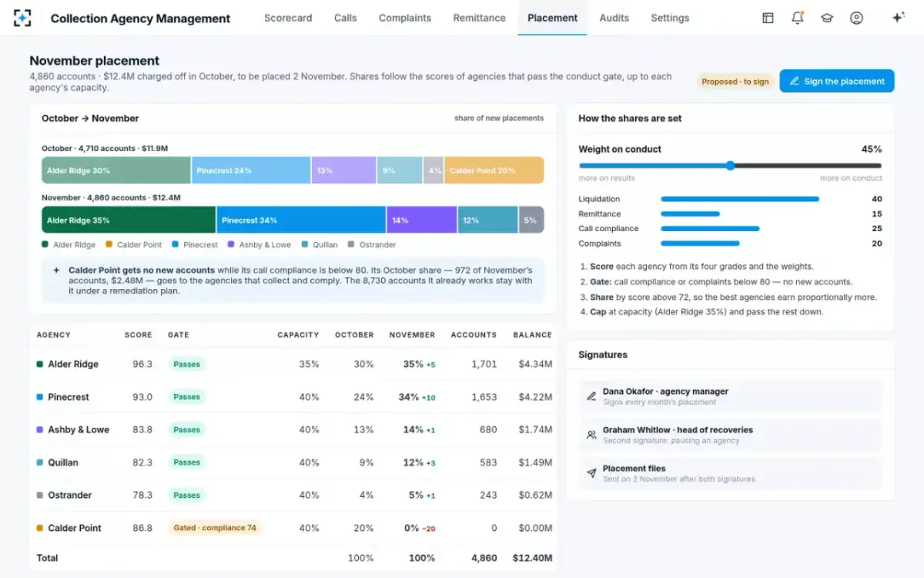Click the send icon beside Placement files
The height and width of the screenshot is (578, 924).
coord(591,473)
